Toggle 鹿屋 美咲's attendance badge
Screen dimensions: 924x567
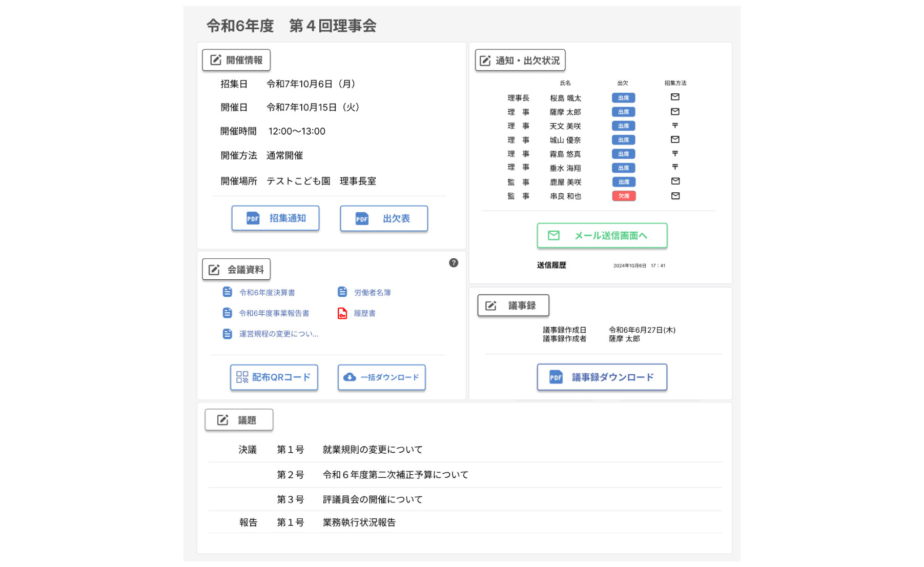624,181
